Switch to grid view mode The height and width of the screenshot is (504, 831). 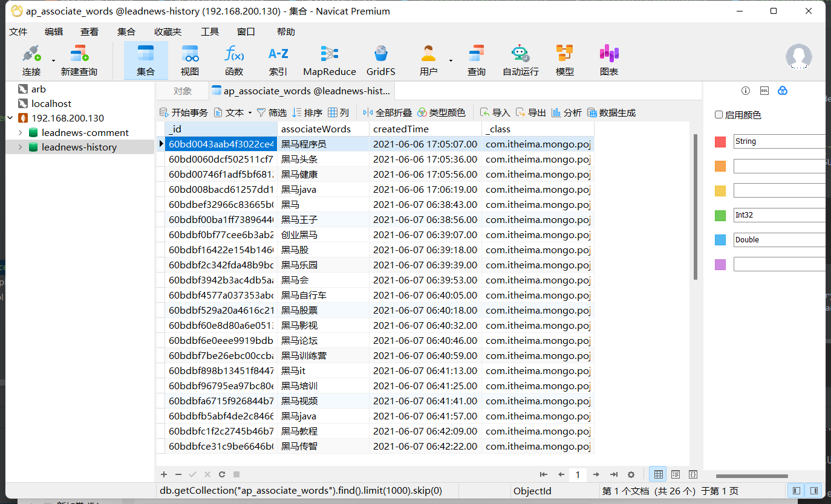[x=658, y=474]
